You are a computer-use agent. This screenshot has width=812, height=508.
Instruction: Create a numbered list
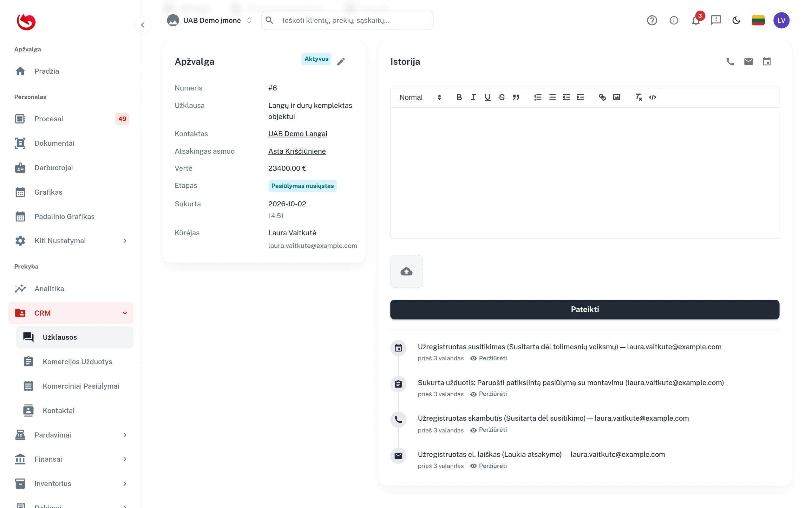(538, 97)
